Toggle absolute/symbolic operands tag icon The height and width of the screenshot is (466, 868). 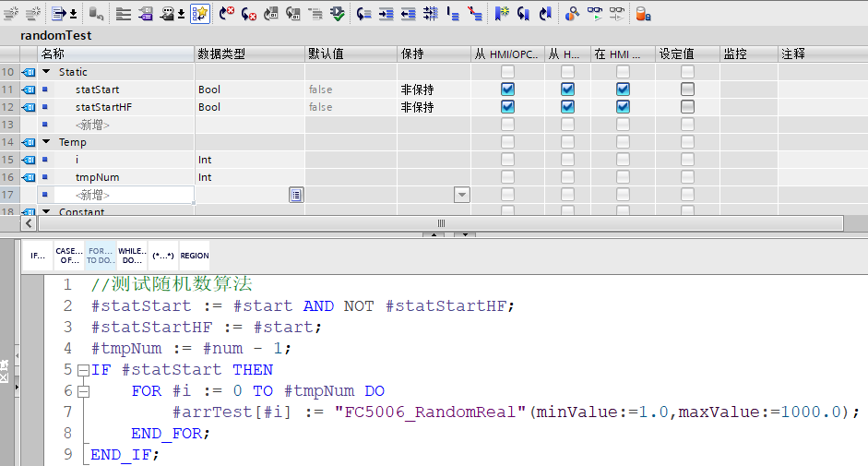point(146,13)
